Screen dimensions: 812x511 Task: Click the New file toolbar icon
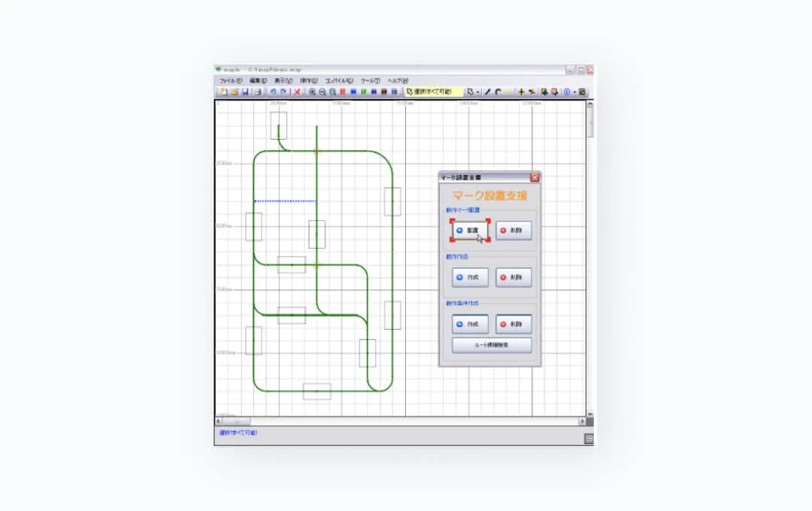[223, 92]
